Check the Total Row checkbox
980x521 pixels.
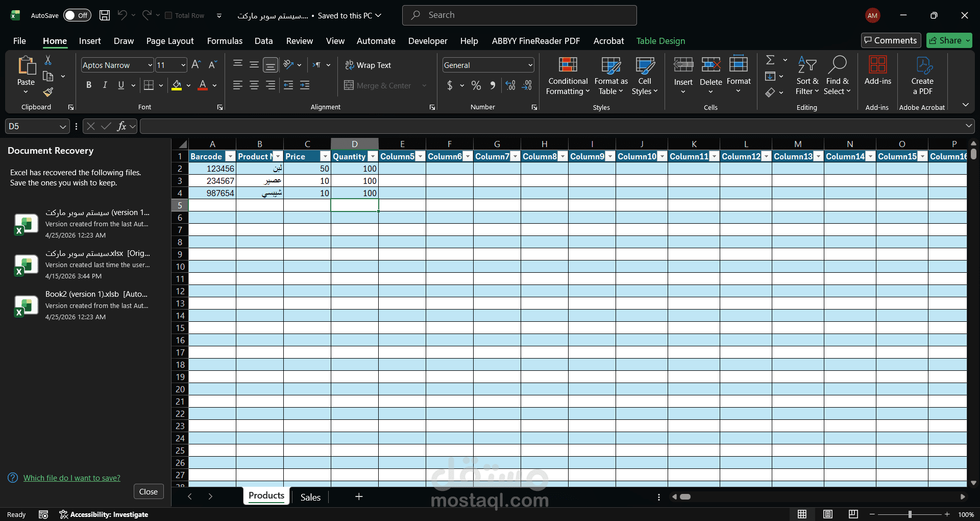pos(168,15)
